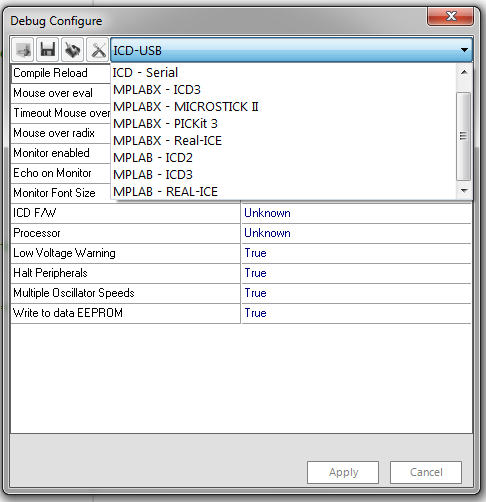
Task: Toggle True value of Multiple Oscillator Speeds
Action: 356,293
